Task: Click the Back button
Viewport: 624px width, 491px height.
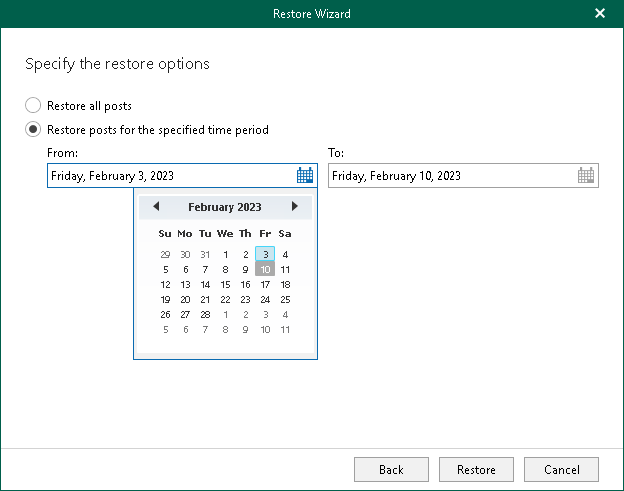Action: 391,469
